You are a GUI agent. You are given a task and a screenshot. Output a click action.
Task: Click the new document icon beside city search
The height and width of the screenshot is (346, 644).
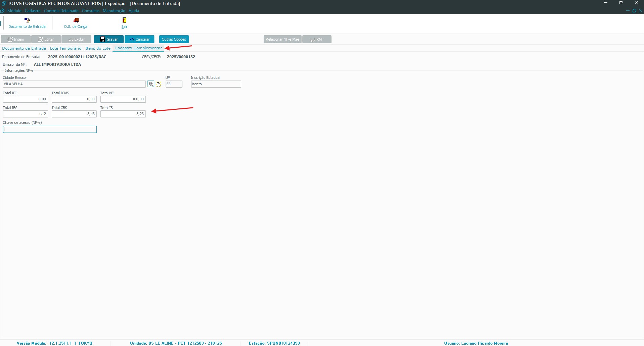pyautogui.click(x=159, y=84)
